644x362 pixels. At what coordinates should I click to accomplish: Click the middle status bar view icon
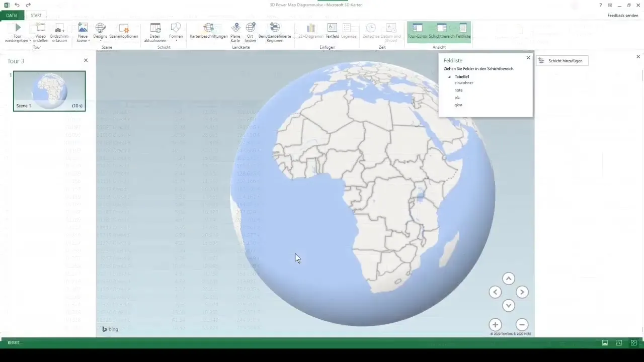click(x=619, y=342)
